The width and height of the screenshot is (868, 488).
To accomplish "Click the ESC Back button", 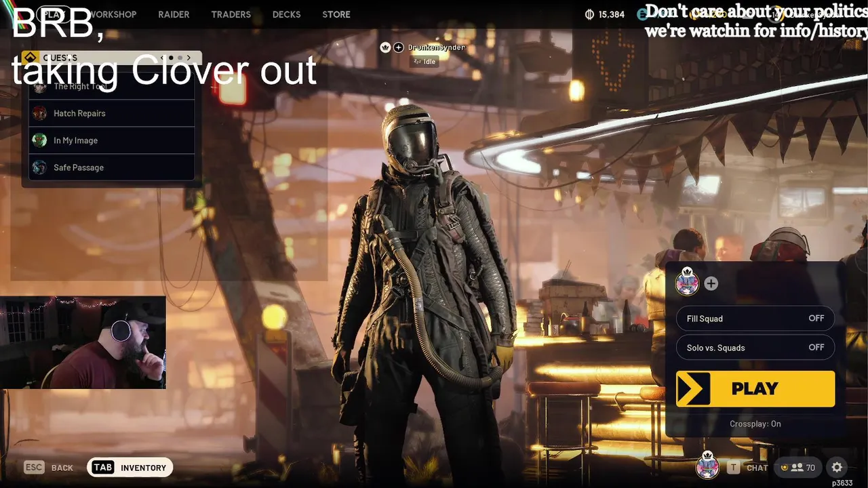I will click(48, 468).
